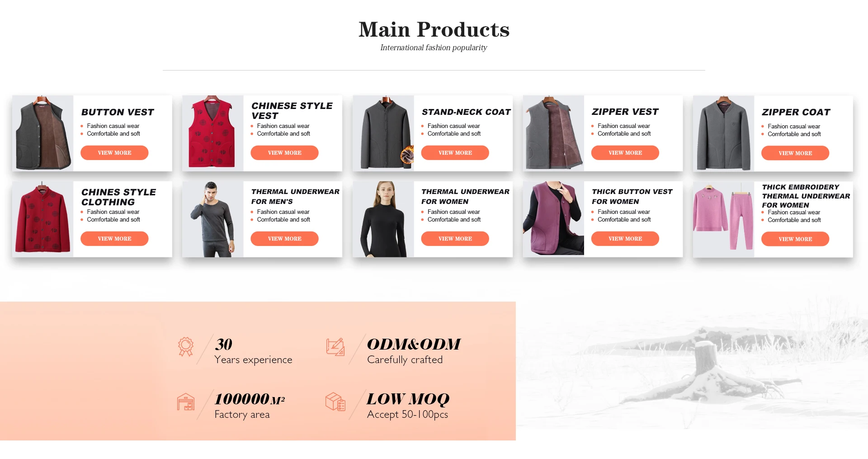Screen dimensions: 868x459
Task: Open the purple Thick Button Vest image
Action: tap(553, 219)
